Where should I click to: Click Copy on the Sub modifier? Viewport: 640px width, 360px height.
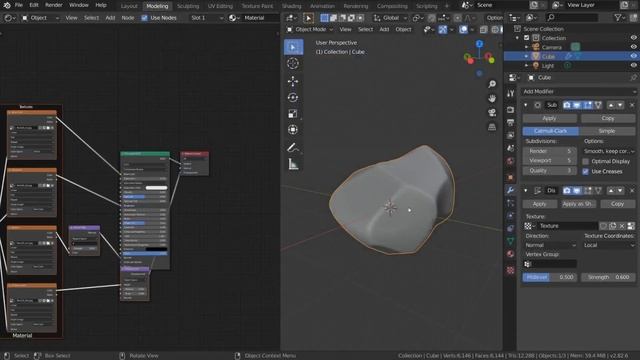pos(608,118)
